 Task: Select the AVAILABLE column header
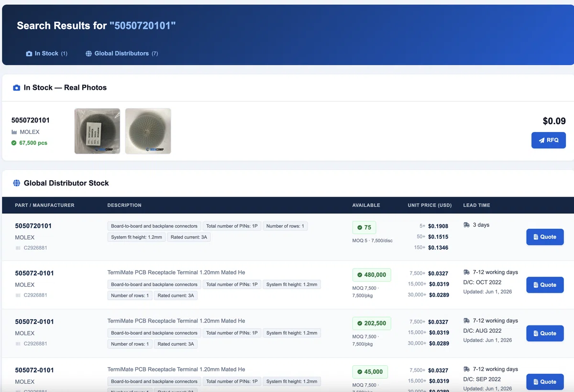click(x=366, y=205)
